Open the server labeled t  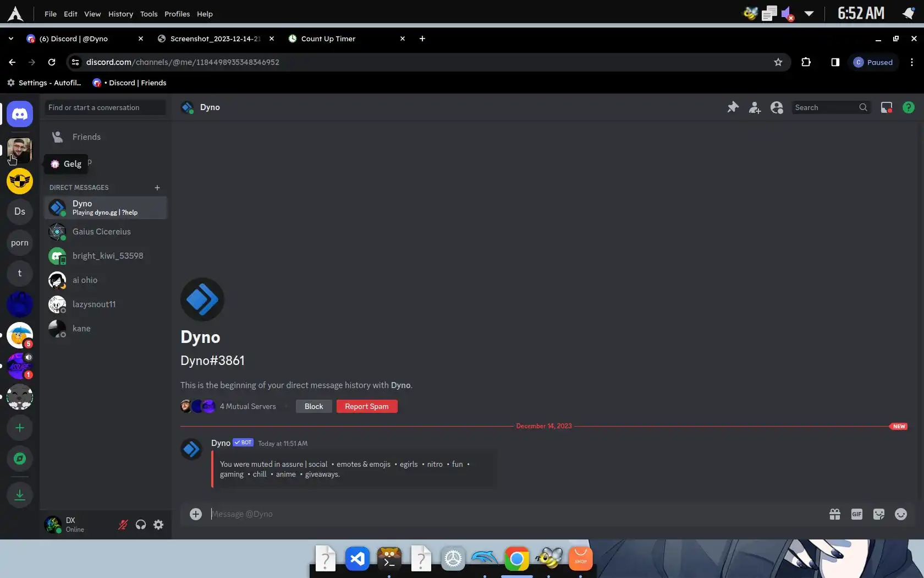click(x=20, y=273)
